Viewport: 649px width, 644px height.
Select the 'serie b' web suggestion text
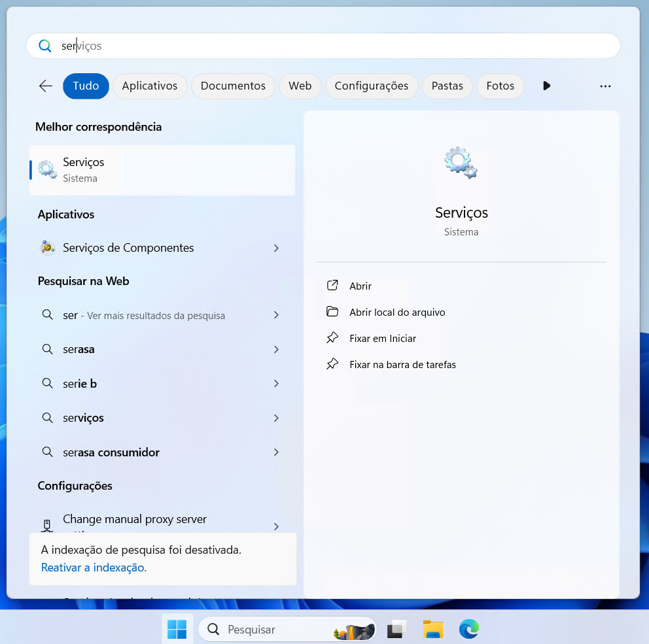[79, 383]
